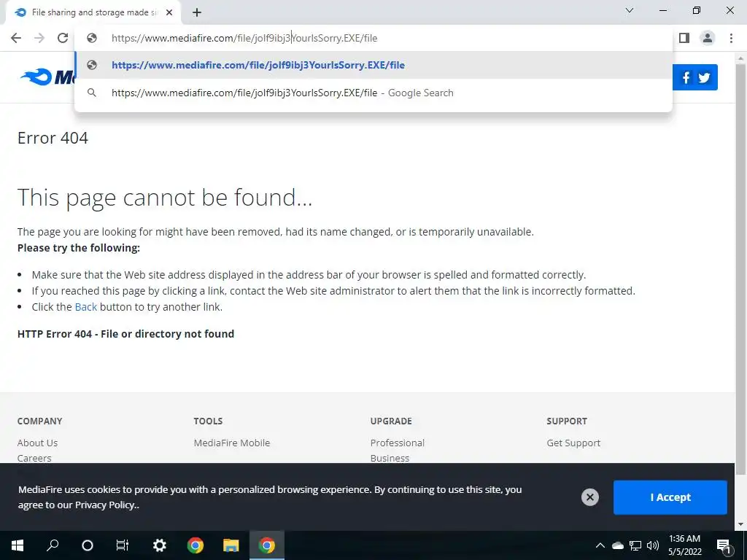Click 'HTTP Error 404 - File or directory not found'
Viewport: 747px width, 560px height.
tap(125, 334)
